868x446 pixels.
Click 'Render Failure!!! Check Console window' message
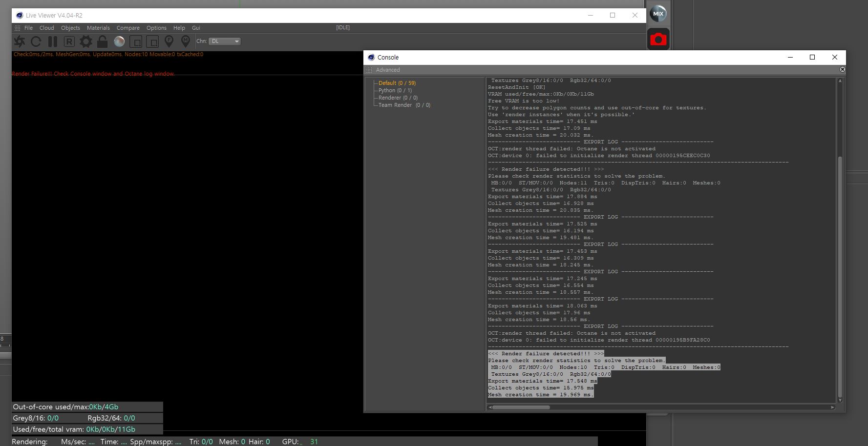93,74
